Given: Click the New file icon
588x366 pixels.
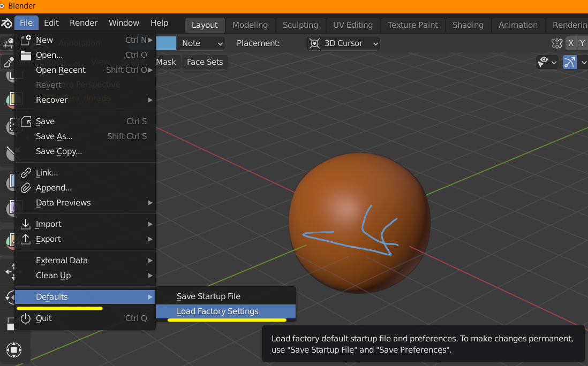Looking at the screenshot, I should click(x=26, y=40).
